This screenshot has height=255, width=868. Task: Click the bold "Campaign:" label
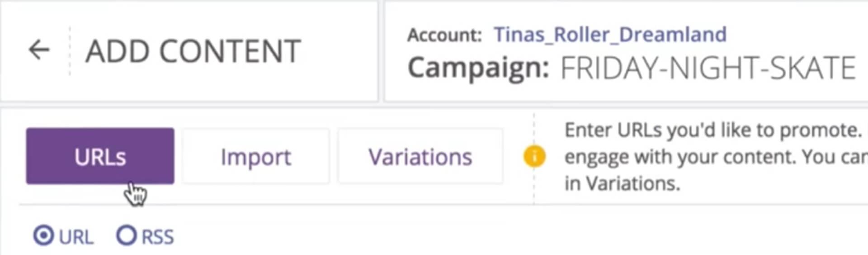(x=478, y=68)
